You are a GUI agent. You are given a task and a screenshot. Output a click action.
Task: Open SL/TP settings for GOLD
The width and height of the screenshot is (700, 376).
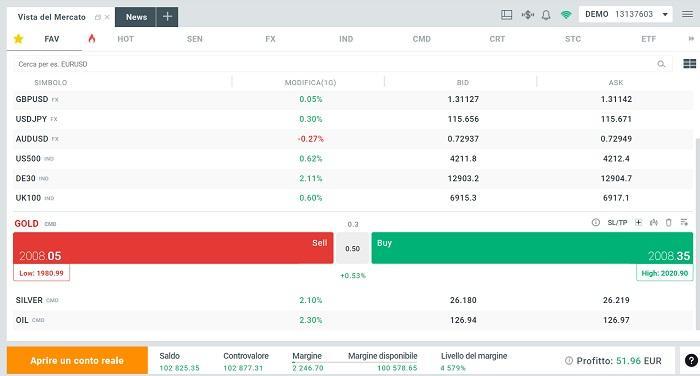tap(617, 222)
